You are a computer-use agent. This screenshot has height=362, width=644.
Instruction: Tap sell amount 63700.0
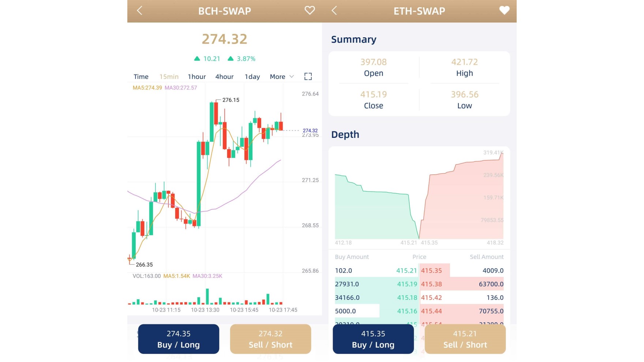(491, 284)
